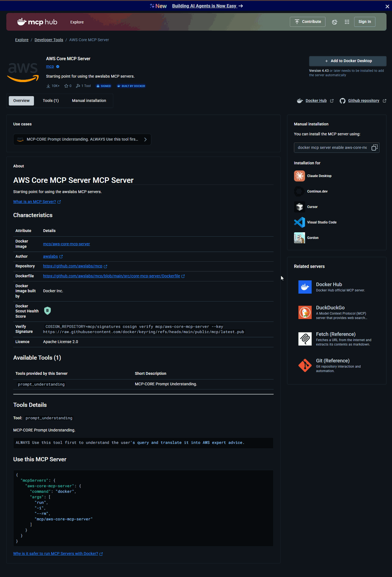Screen dimensions: 392x577
Task: Select the Gordon installation icon
Action: click(299, 238)
